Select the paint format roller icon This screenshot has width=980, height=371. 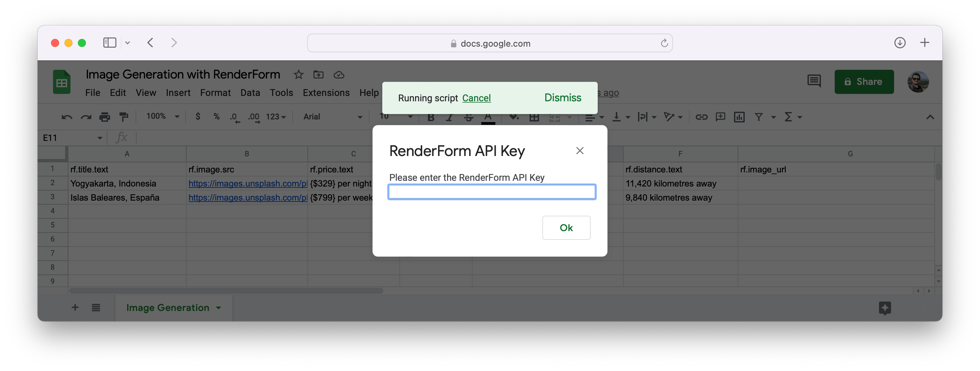(x=124, y=117)
